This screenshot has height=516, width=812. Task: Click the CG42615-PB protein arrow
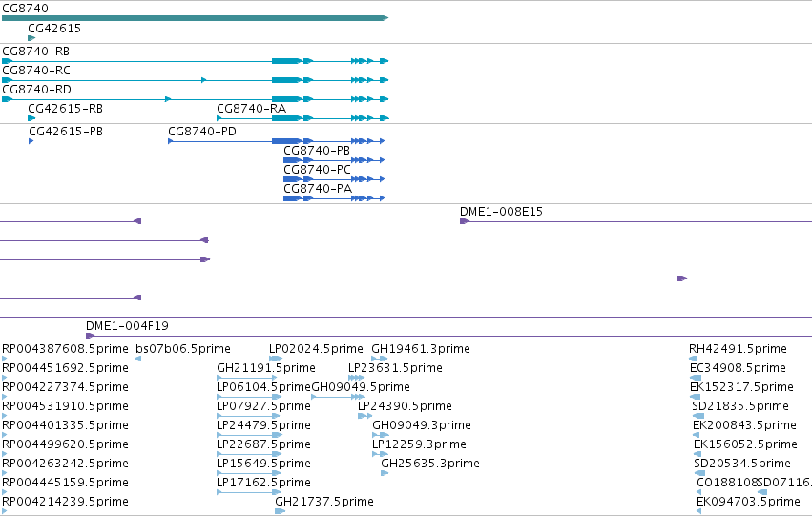pyautogui.click(x=31, y=141)
